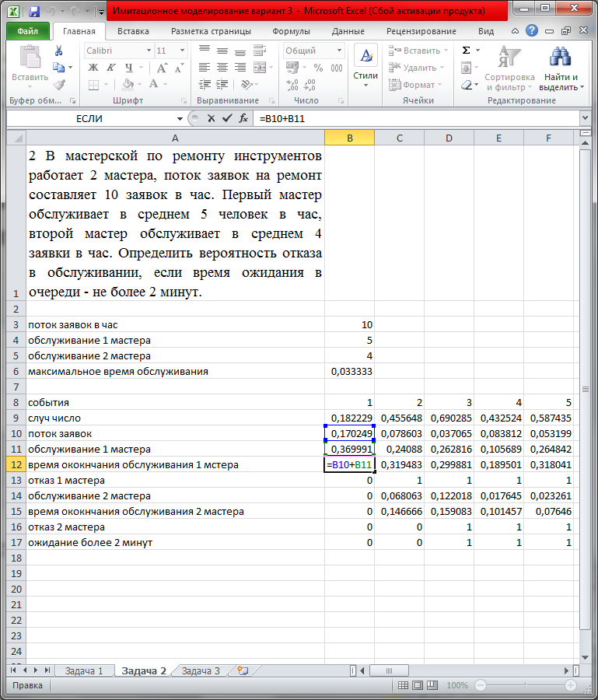The width and height of the screenshot is (598, 700).
Task: Open Quick Access Toolbar customize arrow
Action: 101,12
